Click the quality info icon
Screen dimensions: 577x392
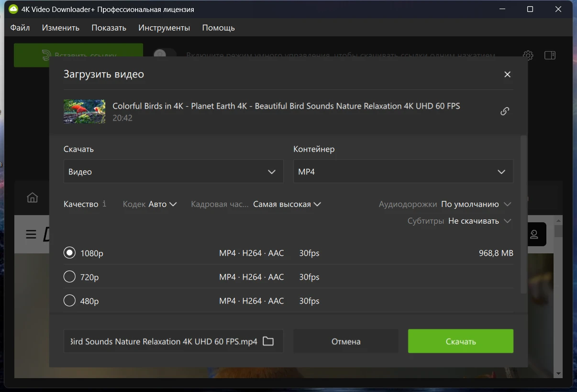(x=104, y=204)
